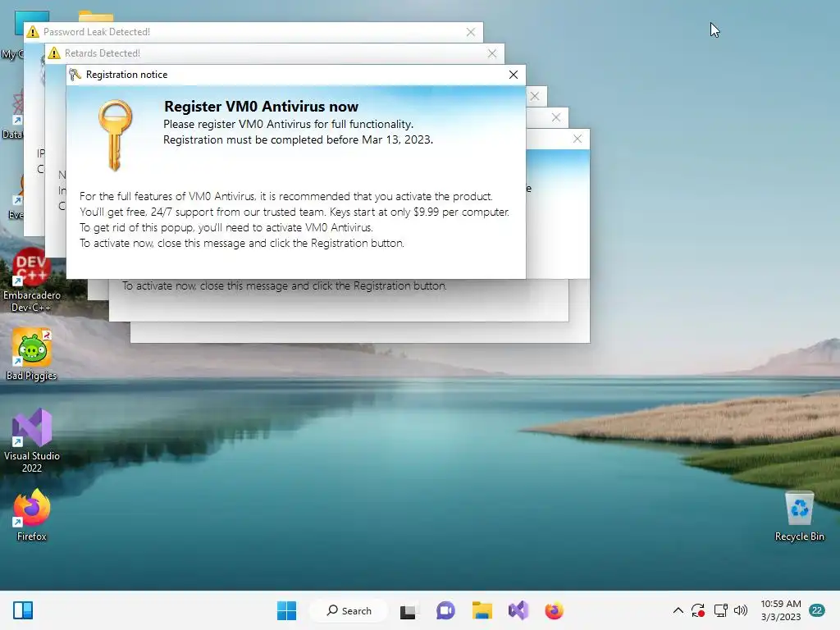840x630 pixels.
Task: Click text 'Registration must be completed before Mar 13, 2023.'
Action: coord(298,139)
